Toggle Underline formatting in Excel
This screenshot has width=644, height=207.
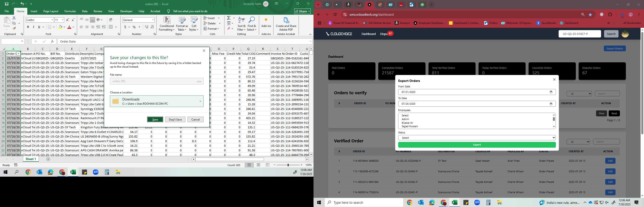(x=39, y=27)
